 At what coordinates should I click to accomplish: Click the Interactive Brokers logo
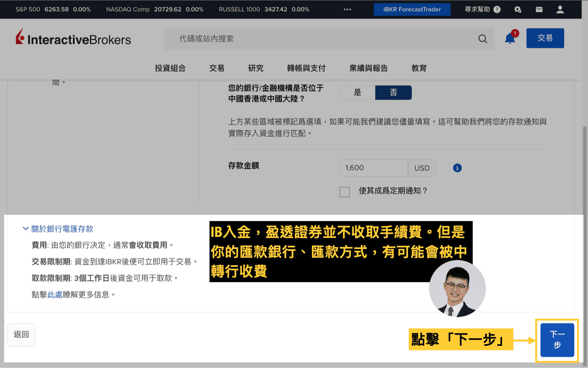73,38
